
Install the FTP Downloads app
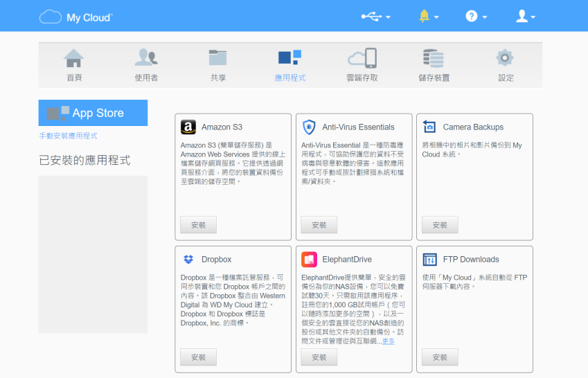pos(440,357)
